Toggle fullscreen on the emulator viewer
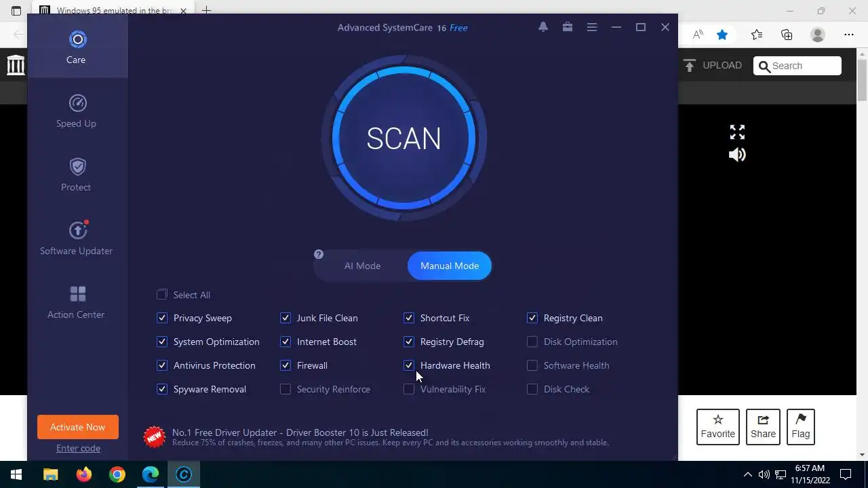868x488 pixels. [737, 131]
